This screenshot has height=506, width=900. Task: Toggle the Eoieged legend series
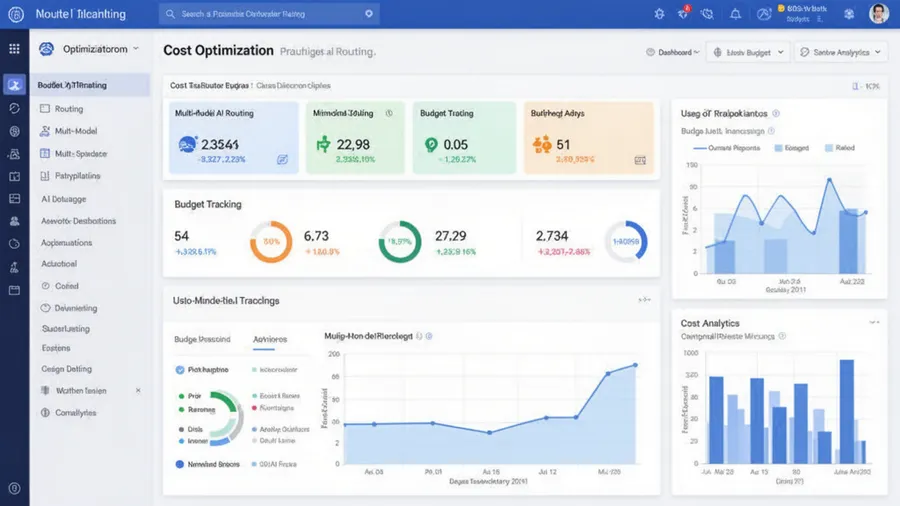(792, 148)
